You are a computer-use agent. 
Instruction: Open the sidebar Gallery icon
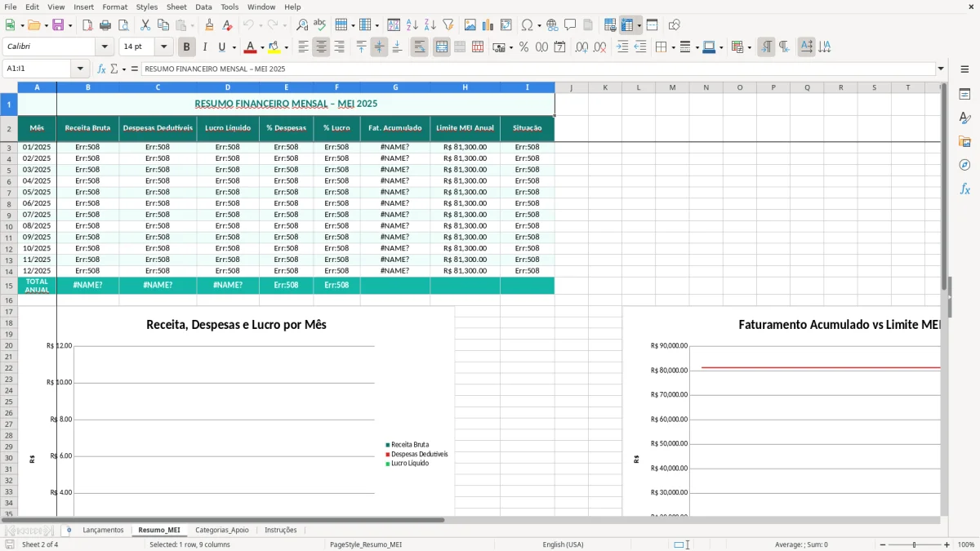(x=964, y=141)
